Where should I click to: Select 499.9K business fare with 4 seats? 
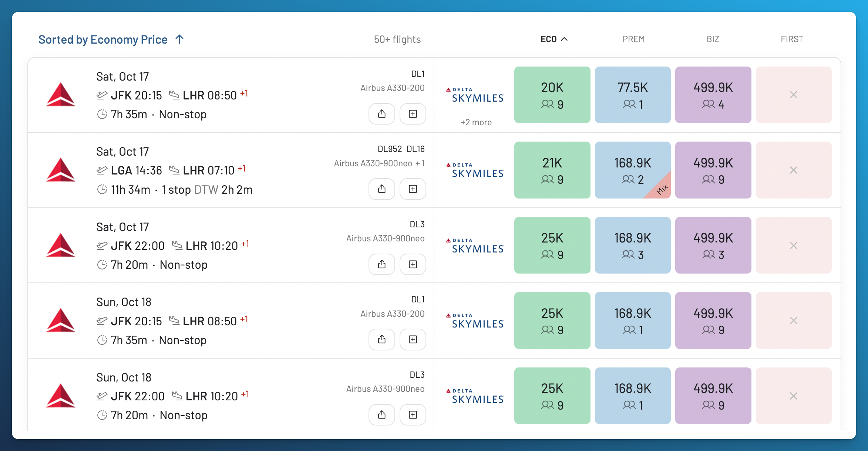713,95
